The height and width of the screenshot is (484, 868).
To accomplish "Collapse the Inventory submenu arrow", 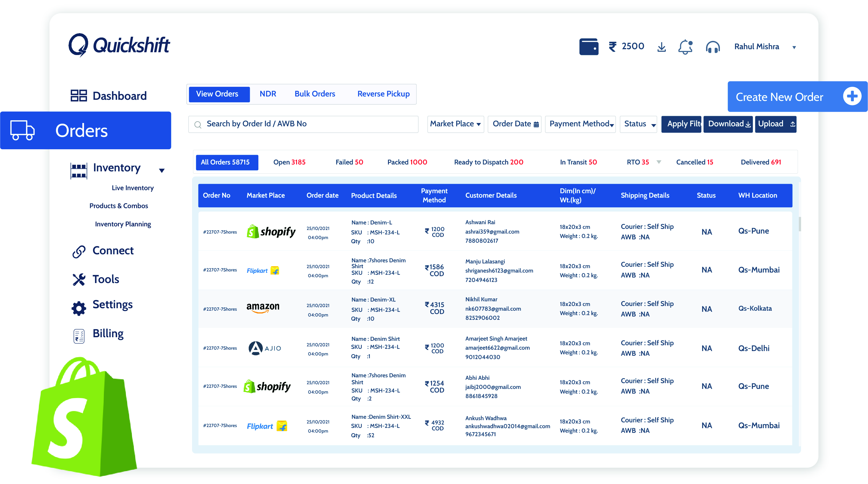I will point(162,171).
